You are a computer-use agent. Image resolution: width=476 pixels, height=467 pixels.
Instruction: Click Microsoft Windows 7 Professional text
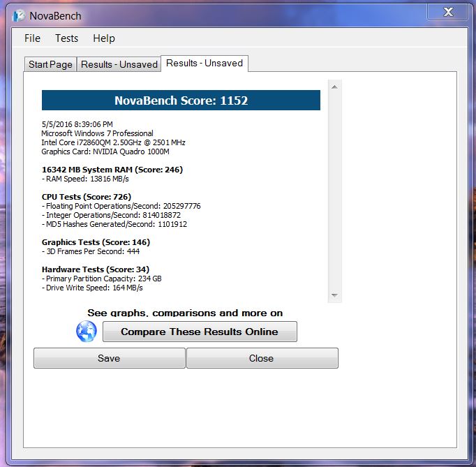[97, 133]
